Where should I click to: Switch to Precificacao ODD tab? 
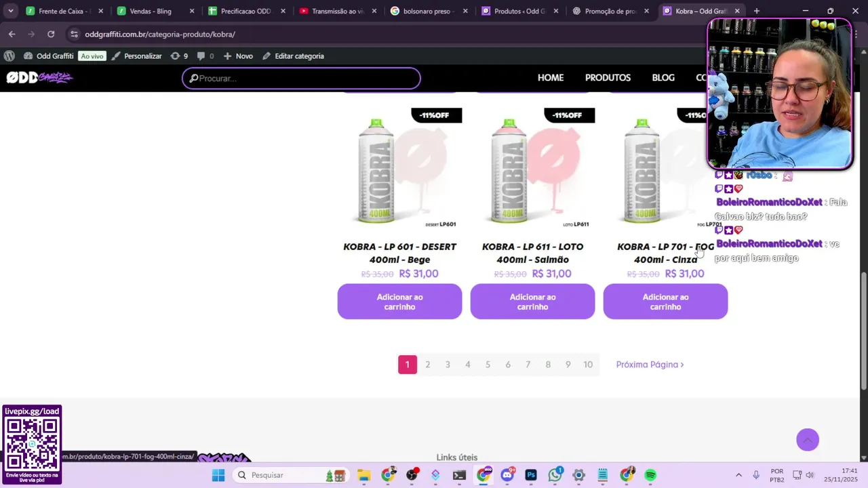coord(247,11)
